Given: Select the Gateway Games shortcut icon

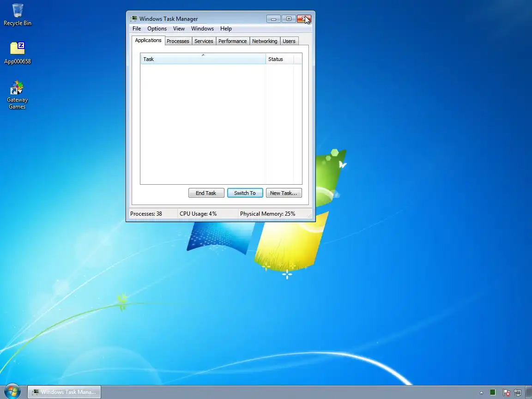Looking at the screenshot, I should point(17,95).
